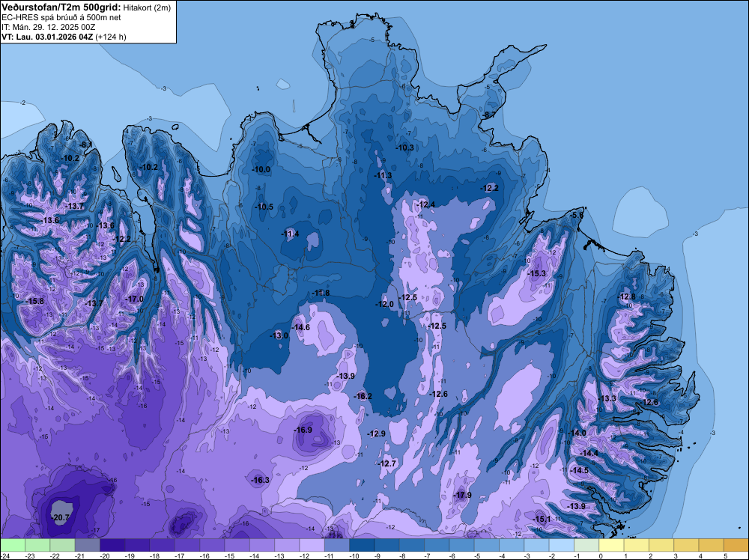The height and width of the screenshot is (560, 749).
Task: Click the -11.8 temperature label
Action: (x=321, y=293)
